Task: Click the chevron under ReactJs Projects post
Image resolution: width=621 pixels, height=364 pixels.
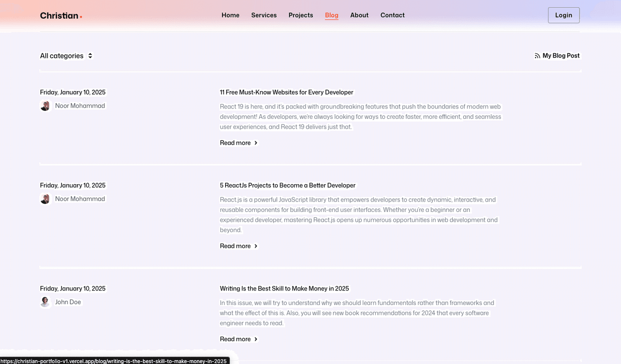Action: (x=256, y=246)
